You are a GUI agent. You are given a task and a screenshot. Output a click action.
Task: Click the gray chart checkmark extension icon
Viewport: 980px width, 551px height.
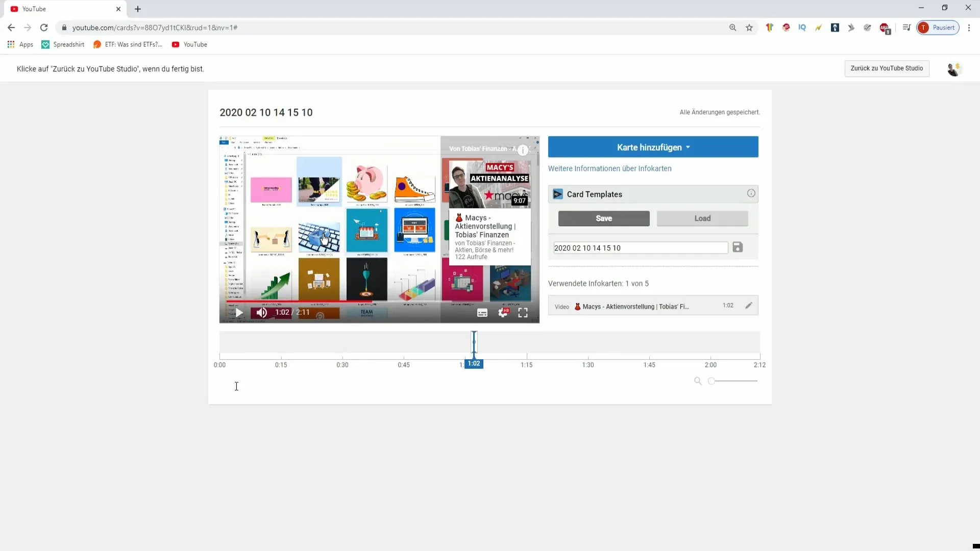coord(868,28)
